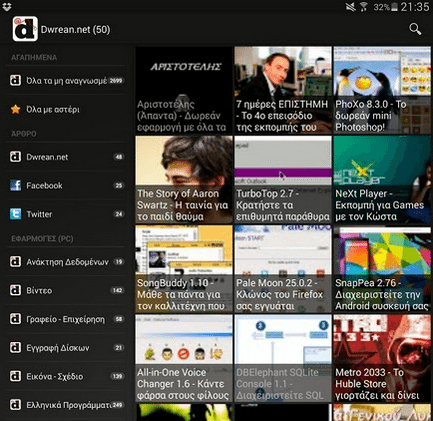433x421 pixels.
Task: Click the 48 count on Dwrean.net
Action: (119, 157)
